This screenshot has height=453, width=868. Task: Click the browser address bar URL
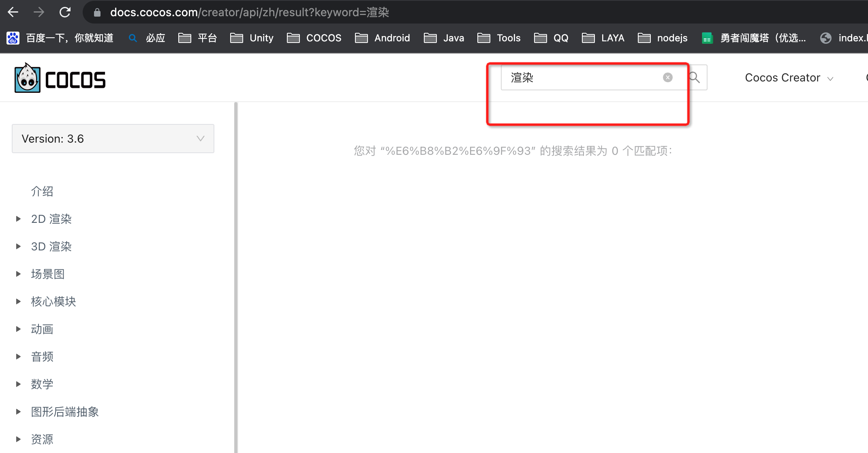click(x=249, y=12)
